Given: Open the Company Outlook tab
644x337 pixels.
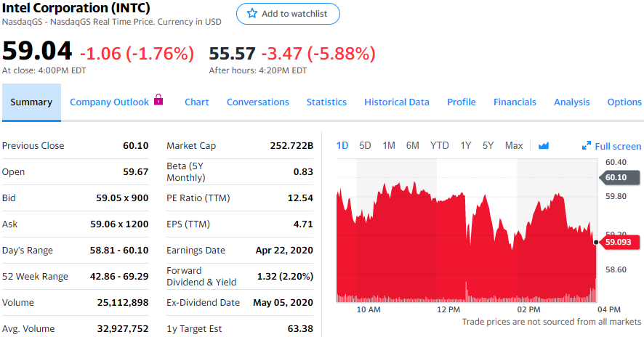Looking at the screenshot, I should [109, 102].
